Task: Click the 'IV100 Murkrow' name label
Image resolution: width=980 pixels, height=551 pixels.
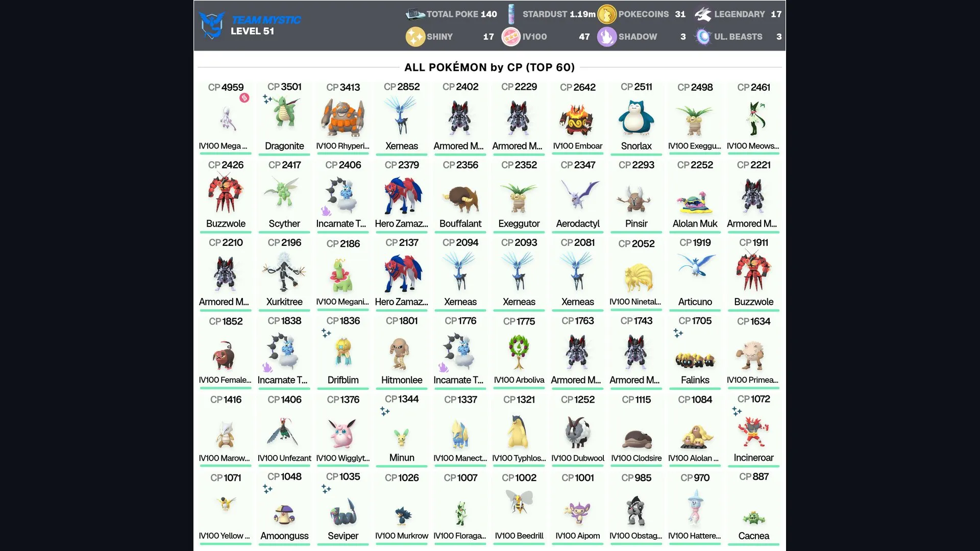Action: tap(402, 536)
